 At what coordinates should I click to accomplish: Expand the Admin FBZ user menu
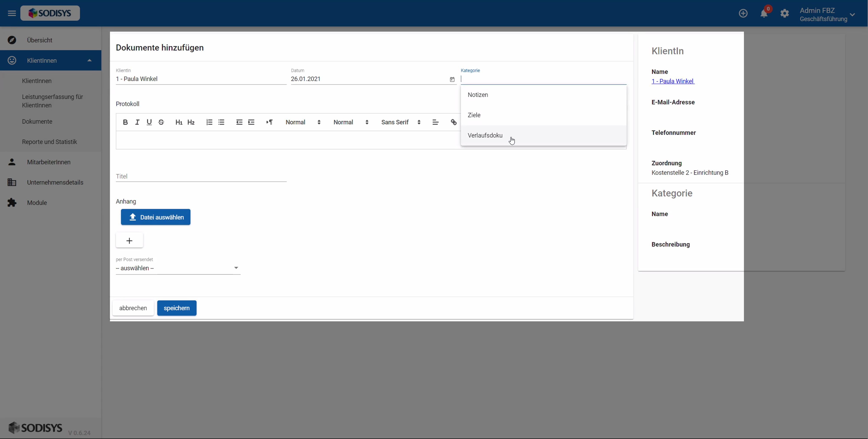click(828, 15)
